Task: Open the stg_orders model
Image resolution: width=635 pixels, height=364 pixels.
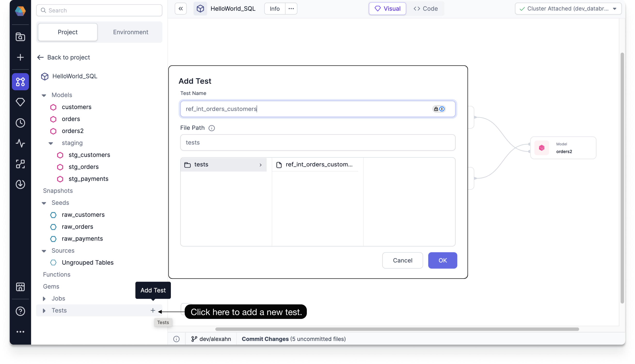Action: [84, 167]
